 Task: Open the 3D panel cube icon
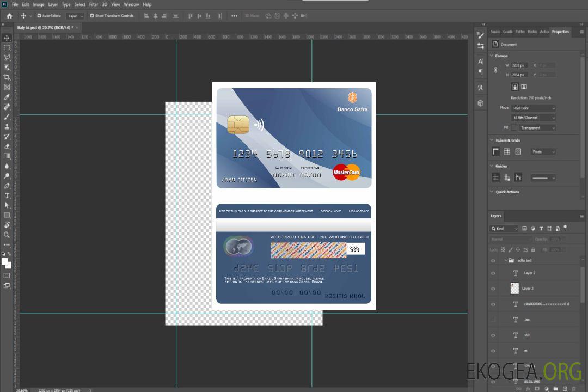click(x=481, y=103)
